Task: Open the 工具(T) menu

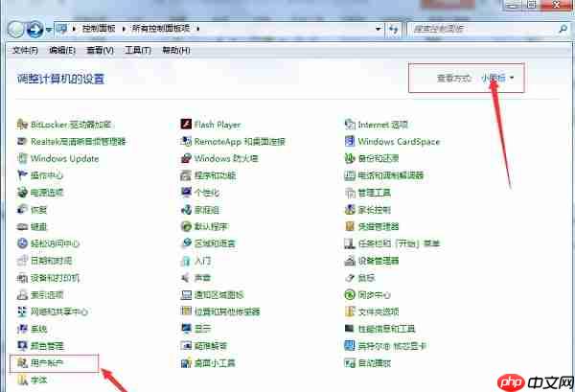Action: pyautogui.click(x=138, y=50)
